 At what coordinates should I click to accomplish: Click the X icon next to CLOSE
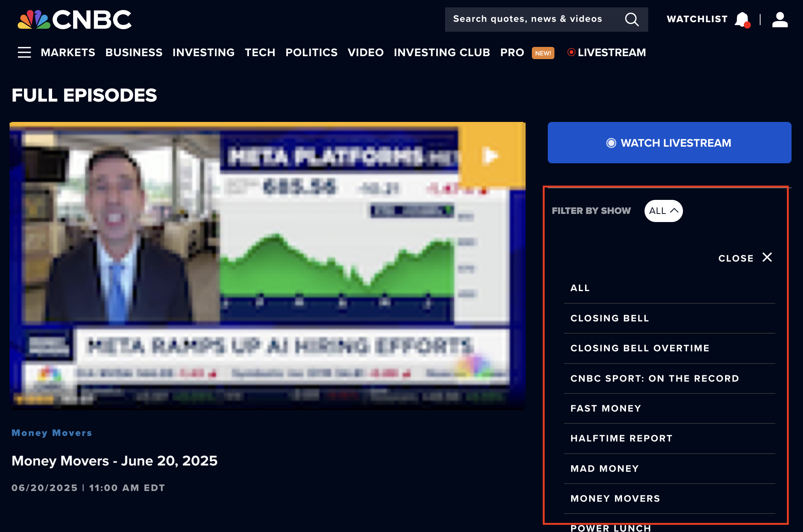coord(767,257)
